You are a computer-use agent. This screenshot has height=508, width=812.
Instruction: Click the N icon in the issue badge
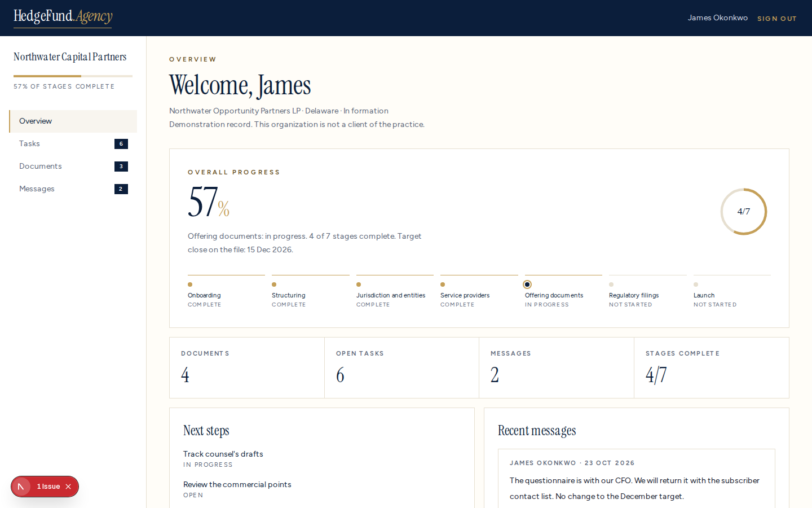pyautogui.click(x=21, y=487)
